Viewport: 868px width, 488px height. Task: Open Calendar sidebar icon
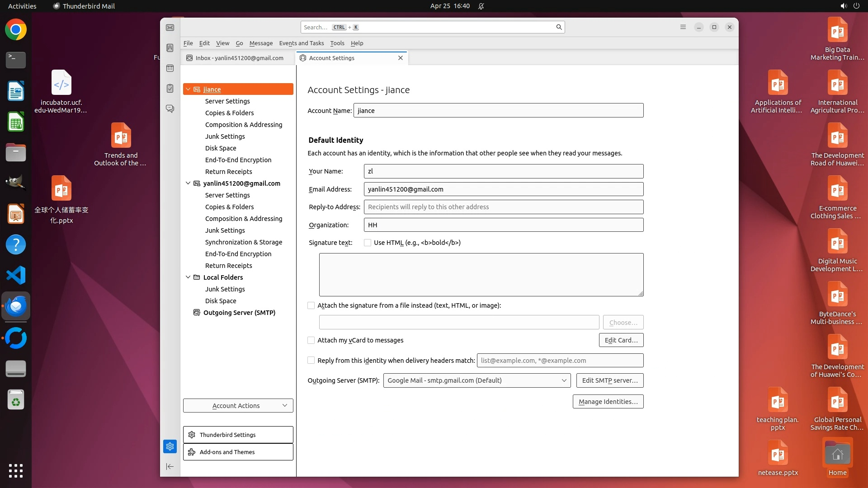pyautogui.click(x=170, y=68)
